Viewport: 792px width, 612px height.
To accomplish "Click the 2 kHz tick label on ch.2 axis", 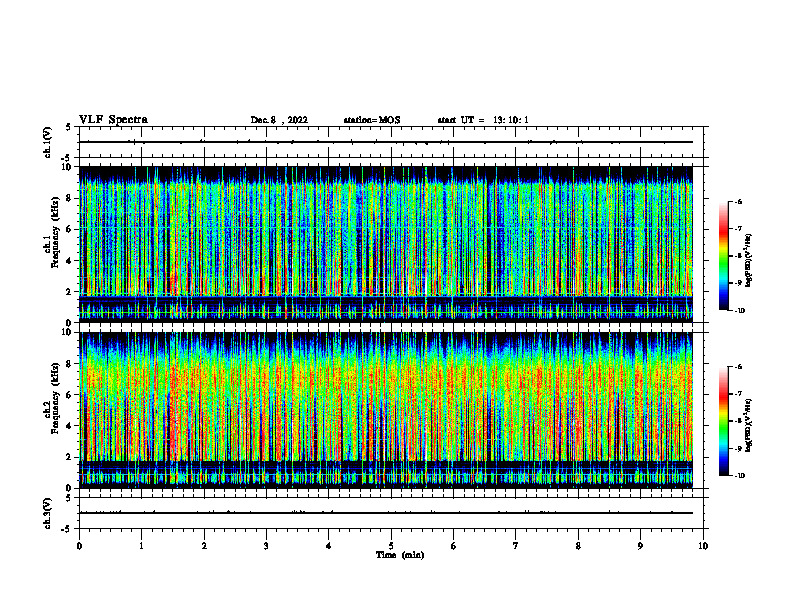I will (70, 457).
